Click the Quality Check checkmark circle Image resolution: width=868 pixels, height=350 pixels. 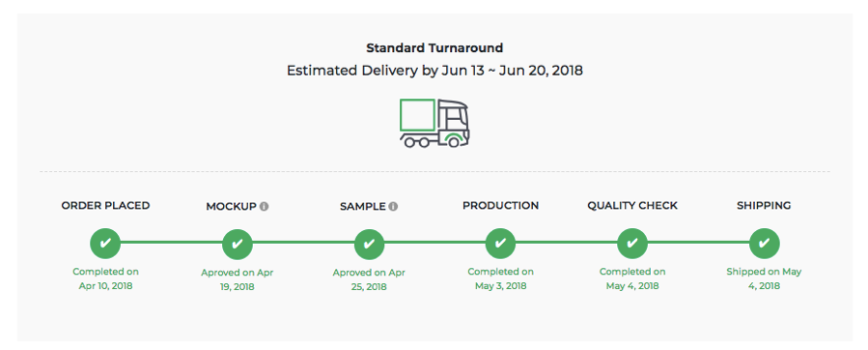click(632, 243)
